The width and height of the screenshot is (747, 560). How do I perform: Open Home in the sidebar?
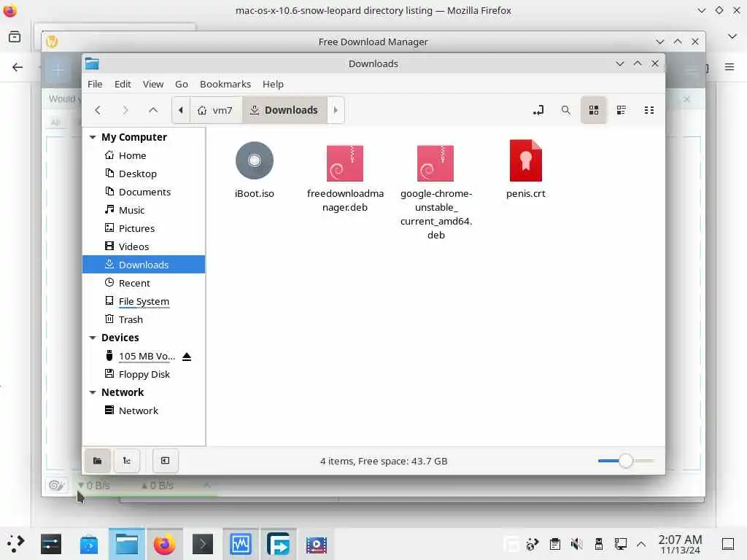pyautogui.click(x=144, y=155)
